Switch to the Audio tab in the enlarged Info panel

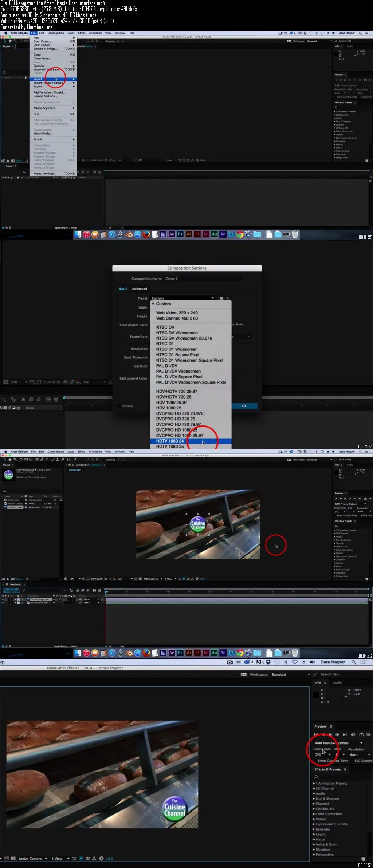tap(337, 683)
